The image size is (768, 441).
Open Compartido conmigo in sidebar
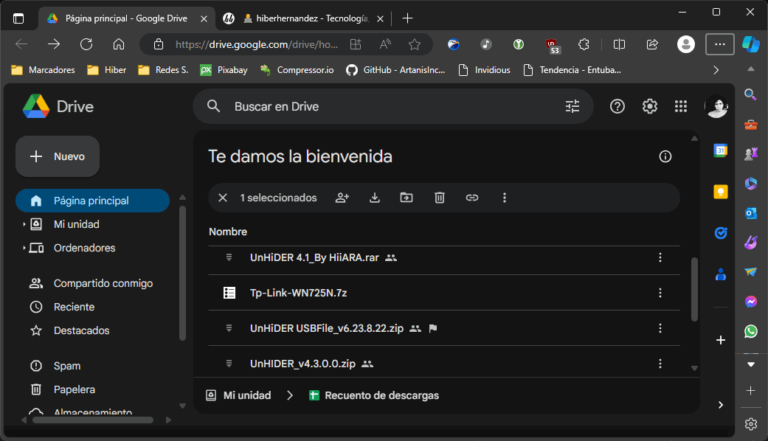click(x=102, y=283)
